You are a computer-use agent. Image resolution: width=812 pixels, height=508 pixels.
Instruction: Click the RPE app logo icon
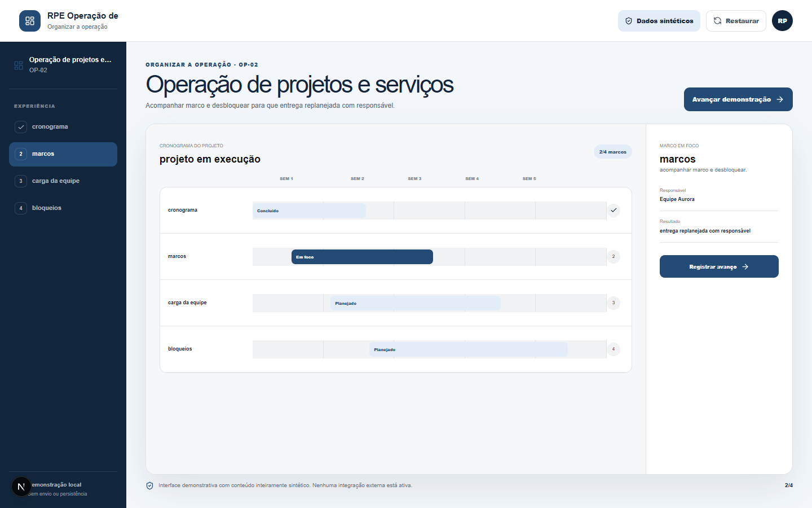point(30,21)
